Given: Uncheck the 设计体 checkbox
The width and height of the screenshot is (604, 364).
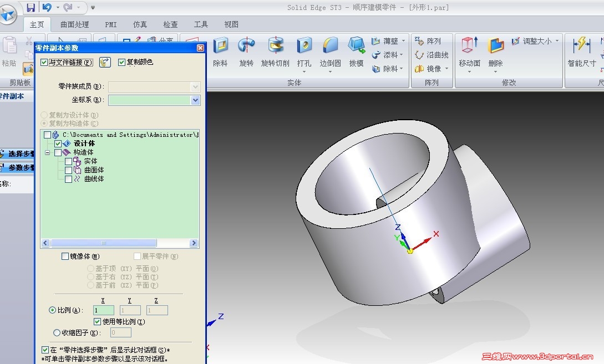Looking at the screenshot, I should [x=58, y=143].
